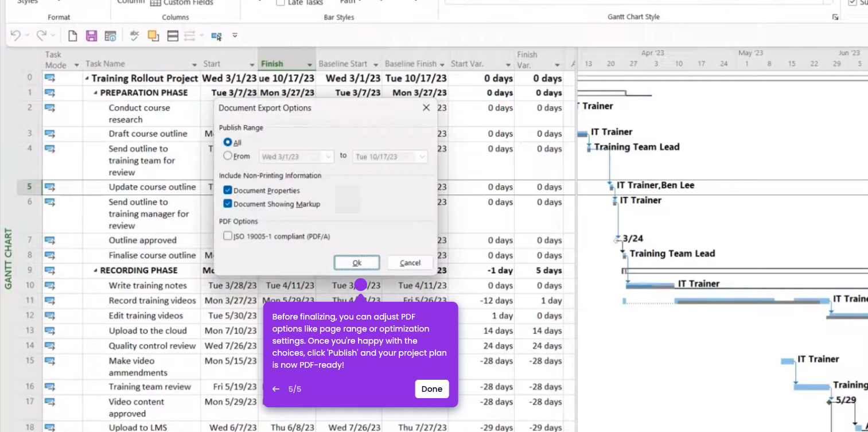Click task mode icon for Quality control review
868x432 pixels.
50,346
